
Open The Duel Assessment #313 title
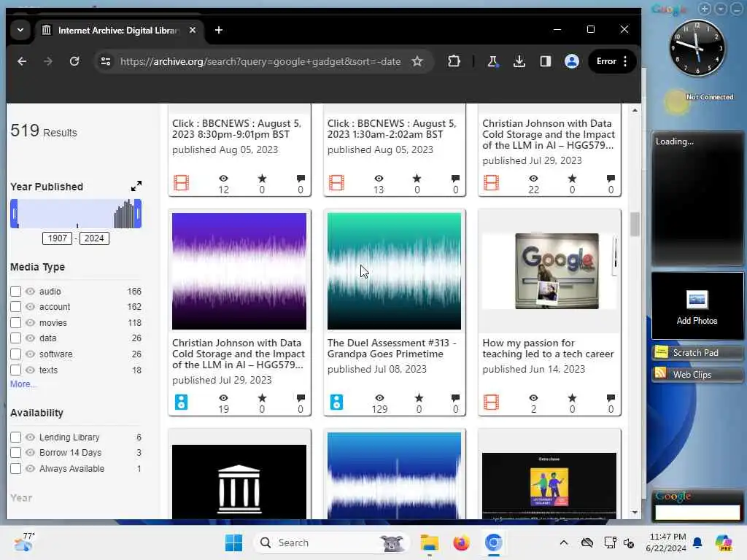pyautogui.click(x=392, y=348)
